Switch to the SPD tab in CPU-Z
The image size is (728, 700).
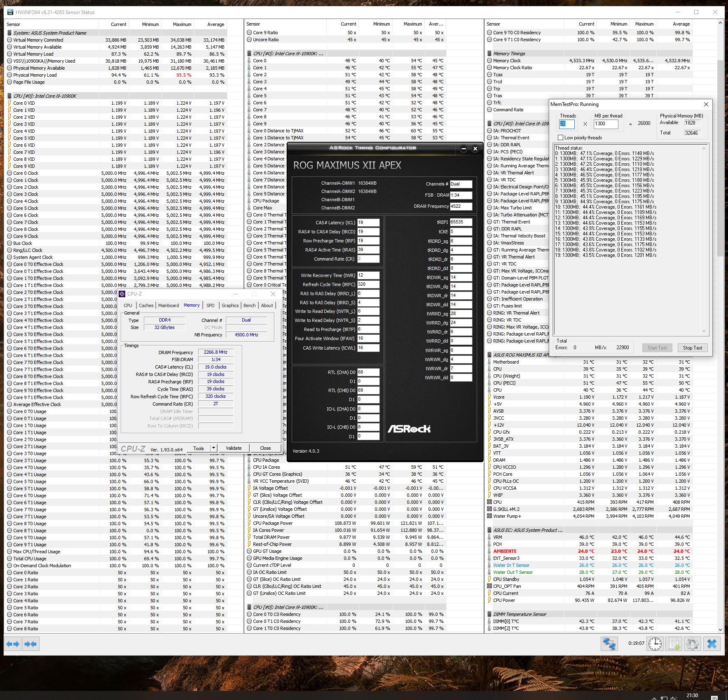click(x=210, y=305)
